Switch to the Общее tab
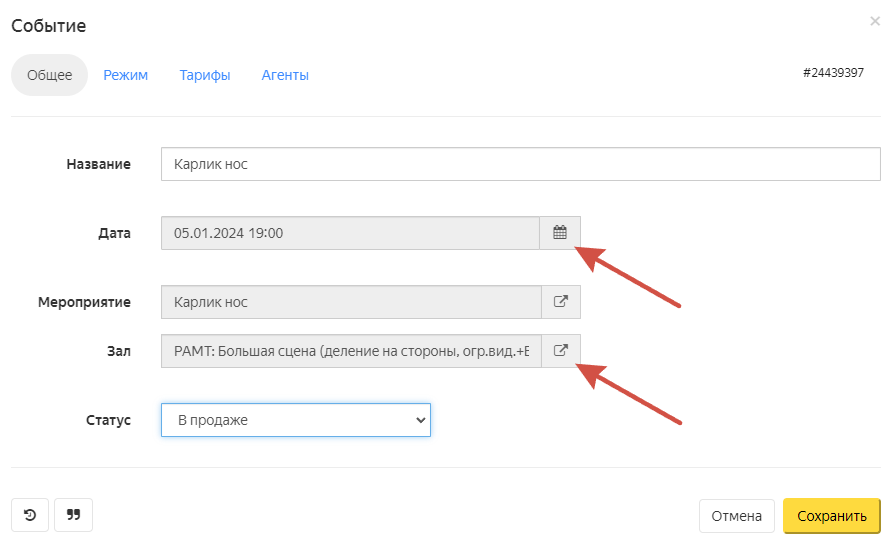Screen dimensions: 891x546 (49, 75)
